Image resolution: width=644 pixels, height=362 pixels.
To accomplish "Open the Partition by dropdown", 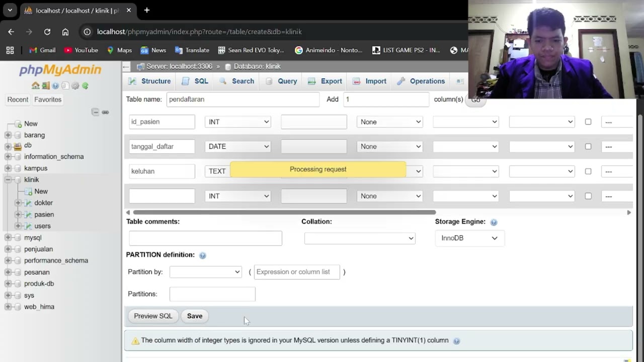I will click(x=206, y=271).
